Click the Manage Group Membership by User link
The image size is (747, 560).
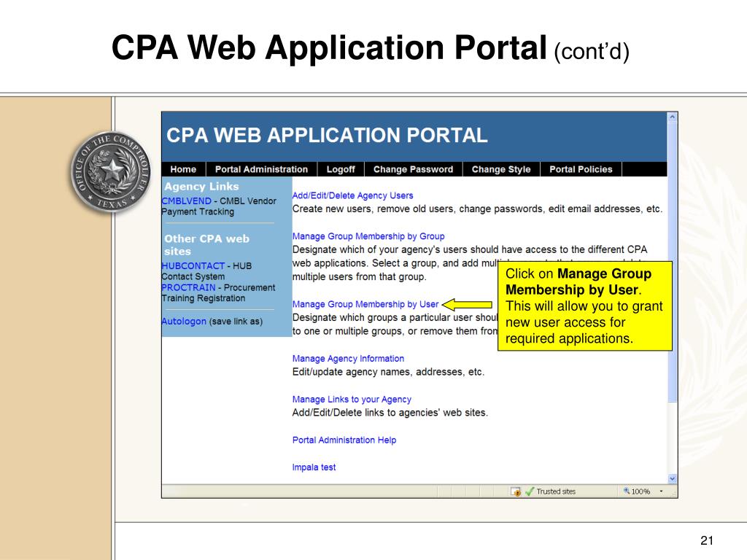365,304
